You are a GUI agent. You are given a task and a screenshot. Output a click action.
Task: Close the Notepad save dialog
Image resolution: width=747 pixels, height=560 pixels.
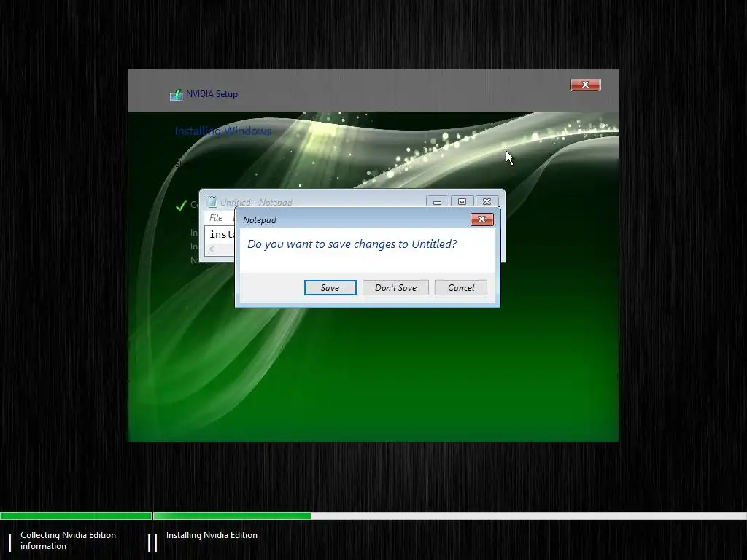tap(481, 219)
